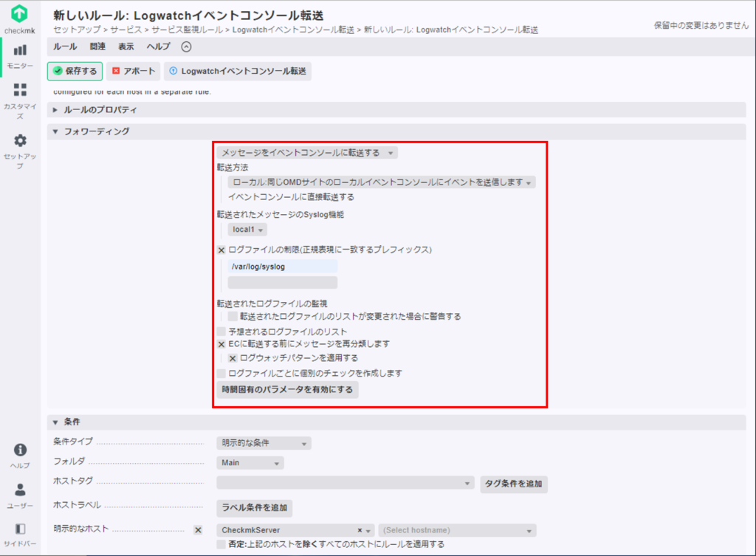Check 否定:上記のホストを除く checkbox
756x556 pixels.
221,544
